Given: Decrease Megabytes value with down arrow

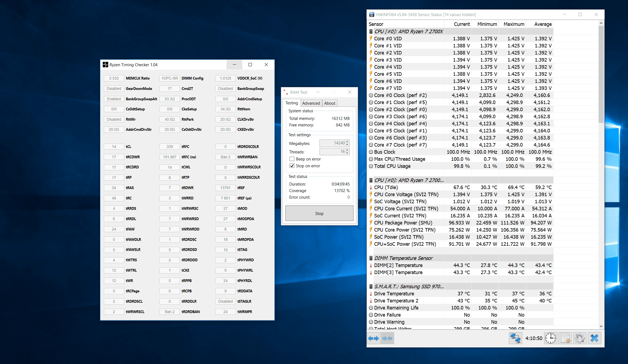Looking at the screenshot, I should (x=347, y=145).
